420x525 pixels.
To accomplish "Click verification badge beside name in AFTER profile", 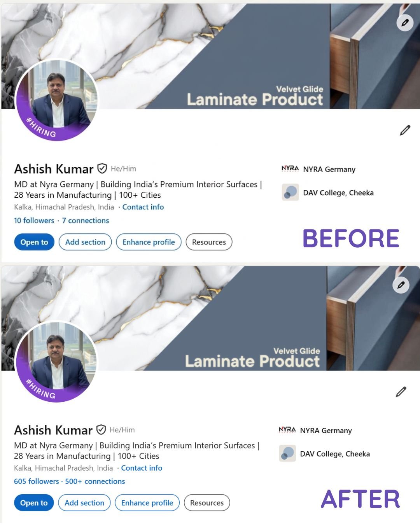I will coord(101,429).
